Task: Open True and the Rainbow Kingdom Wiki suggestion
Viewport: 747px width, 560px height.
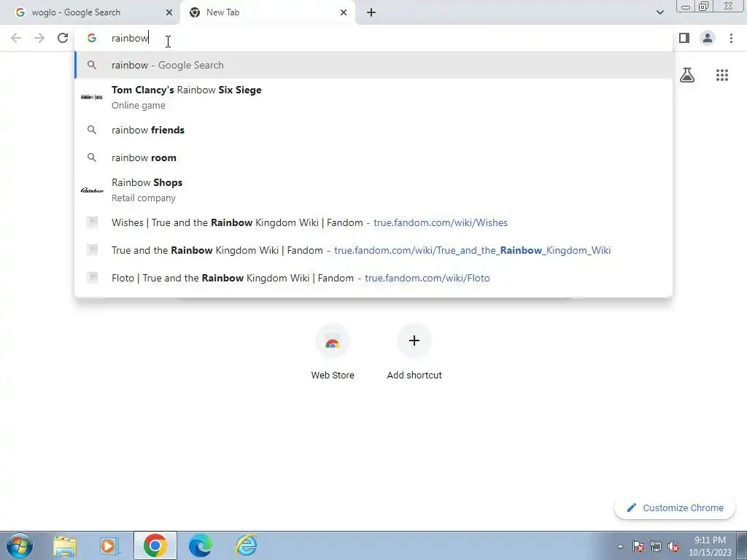Action: pyautogui.click(x=374, y=250)
